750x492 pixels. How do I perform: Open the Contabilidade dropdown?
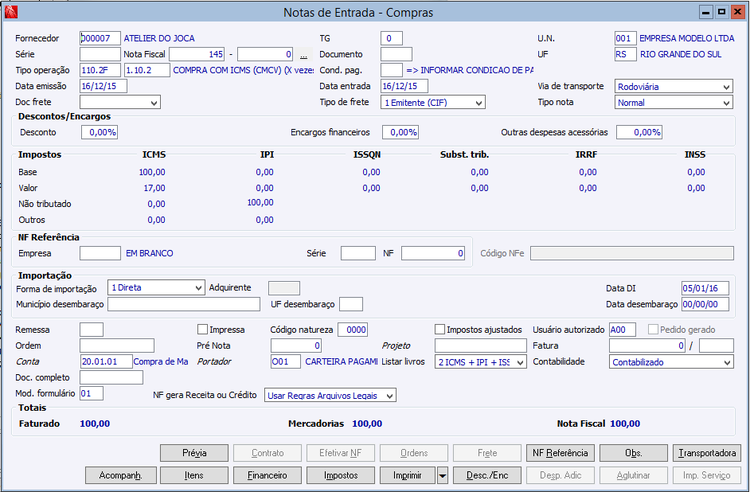click(x=725, y=362)
